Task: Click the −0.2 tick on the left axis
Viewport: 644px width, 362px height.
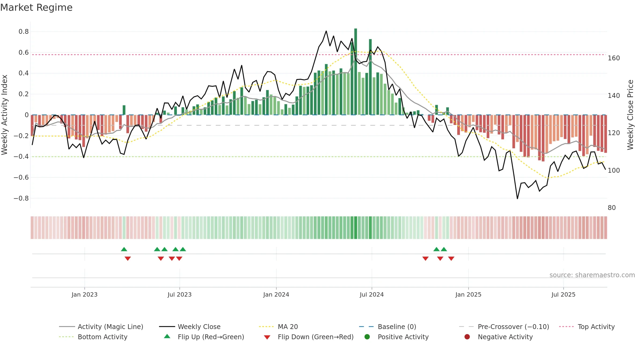Action: click(21, 136)
